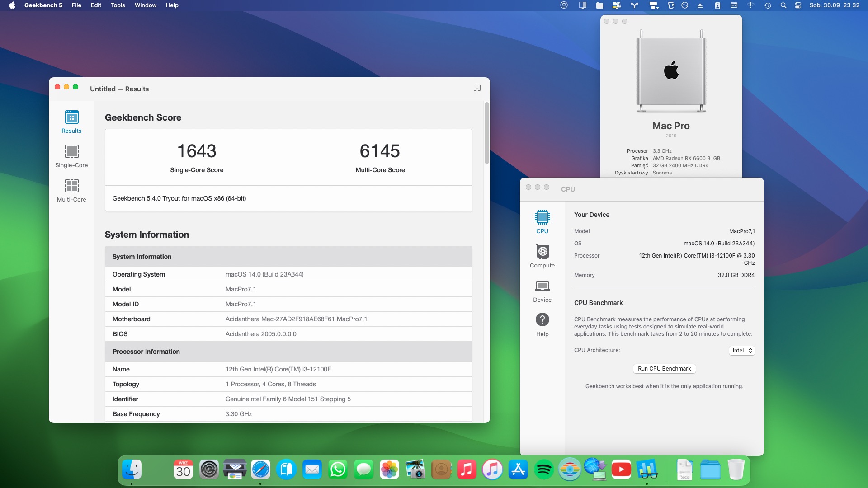Viewport: 868px width, 488px height.
Task: Click the Results window vertical scrollbar
Action: [487, 134]
